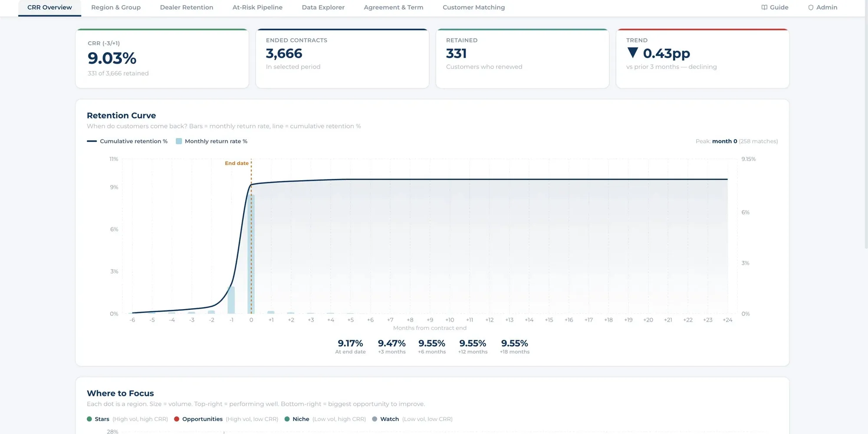Switch to the Agreement & Term tab
868x434 pixels.
(x=394, y=7)
